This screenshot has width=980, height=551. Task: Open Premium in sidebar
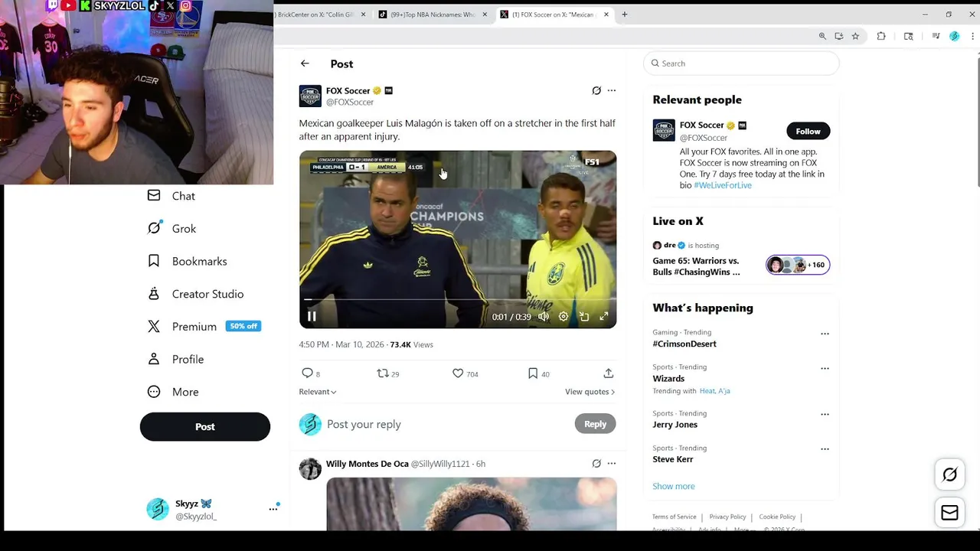204,327
